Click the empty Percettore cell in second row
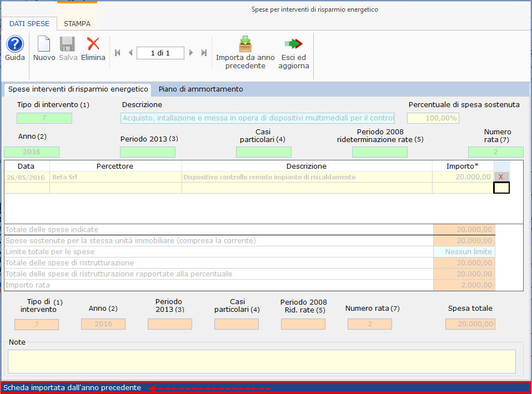The width and height of the screenshot is (532, 394). tap(116, 188)
